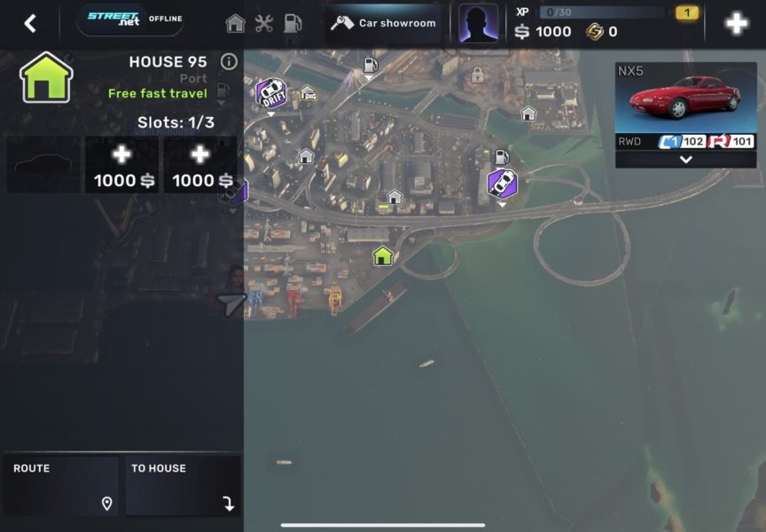The width and height of the screenshot is (766, 532).
Task: Click the TO HOUSE button
Action: (x=183, y=486)
